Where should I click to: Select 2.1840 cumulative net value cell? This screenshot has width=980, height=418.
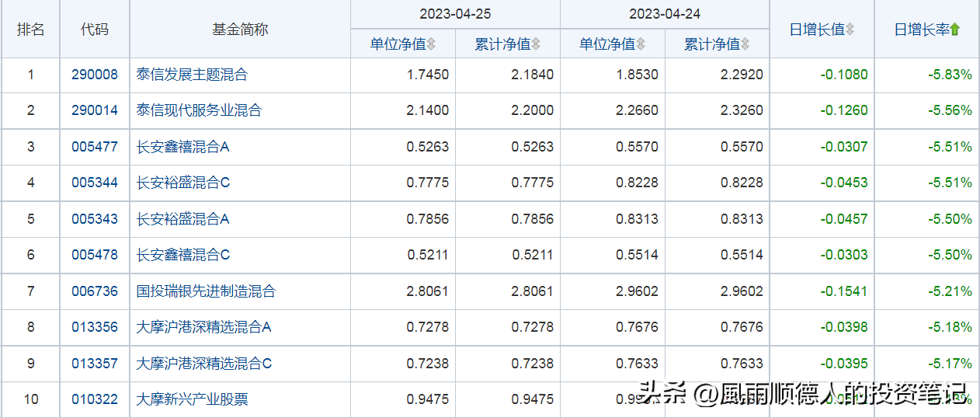tap(533, 75)
